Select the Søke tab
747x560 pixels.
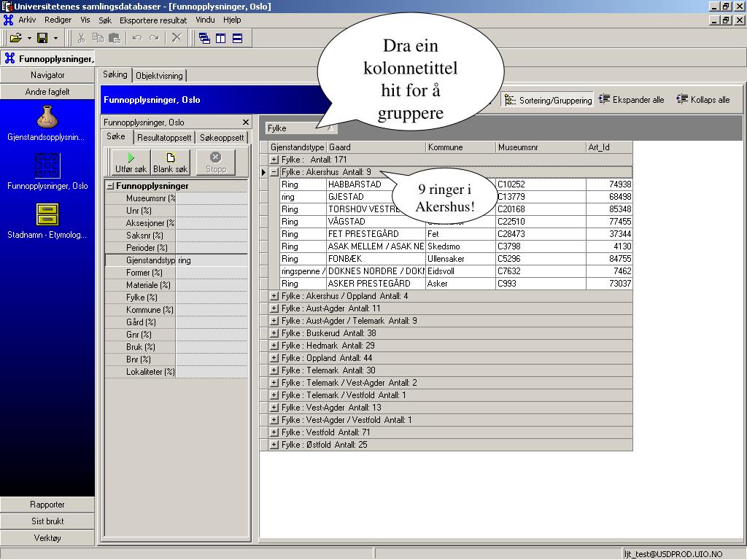pyautogui.click(x=116, y=136)
